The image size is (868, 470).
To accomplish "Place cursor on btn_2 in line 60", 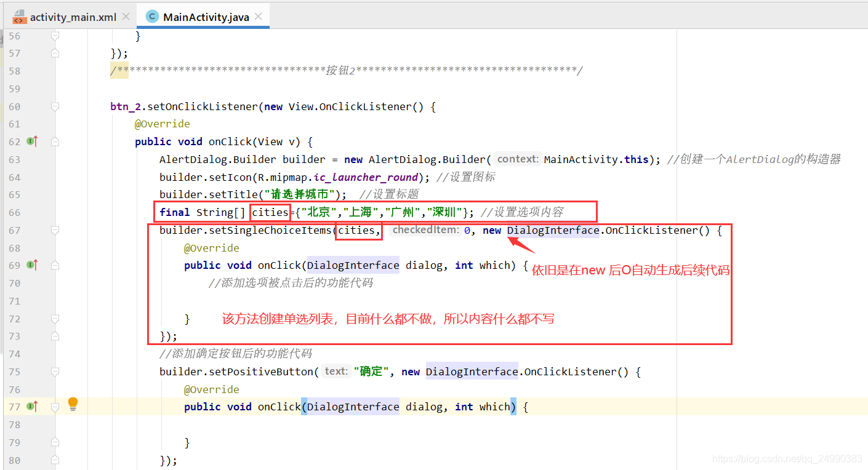I will click(x=126, y=106).
